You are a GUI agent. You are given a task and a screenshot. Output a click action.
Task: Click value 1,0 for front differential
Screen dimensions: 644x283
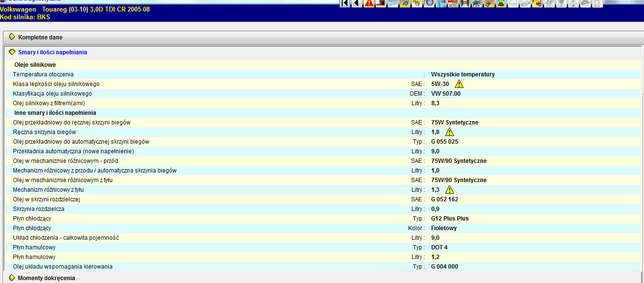point(435,171)
